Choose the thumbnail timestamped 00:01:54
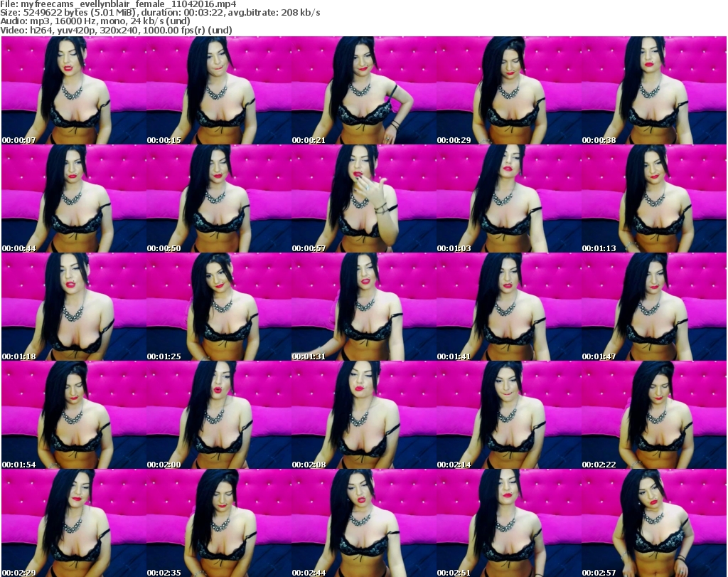Viewport: 728px width, 577px height. [74, 415]
